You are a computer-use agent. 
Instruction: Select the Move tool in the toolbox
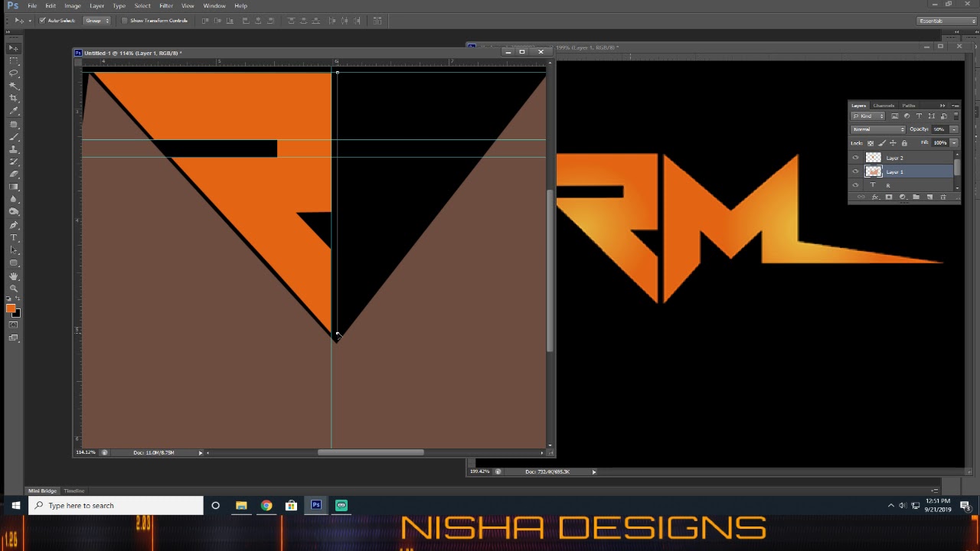tap(14, 48)
